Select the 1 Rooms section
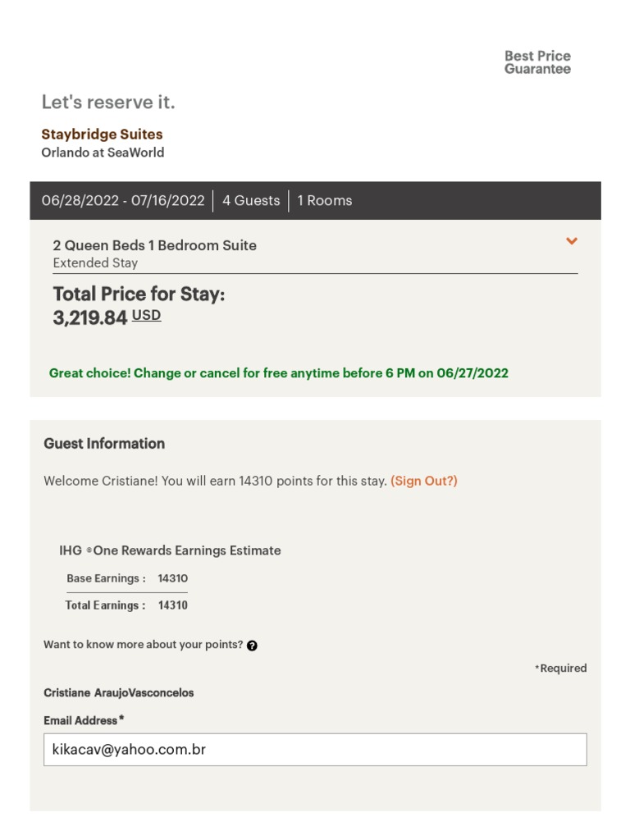Screen dimensions: 630x840 point(325,201)
